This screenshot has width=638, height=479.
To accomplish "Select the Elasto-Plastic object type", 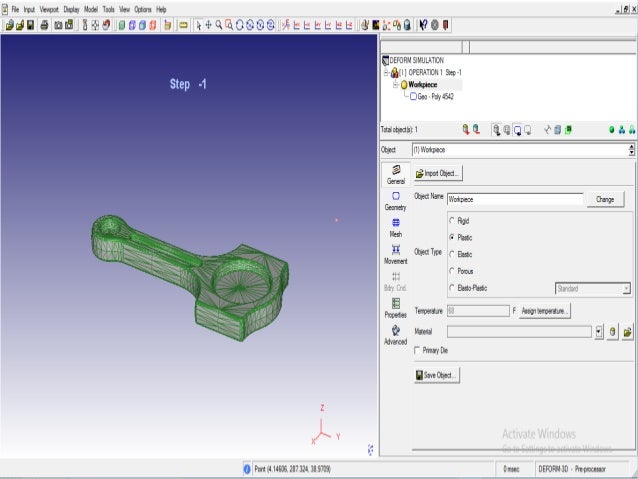I will tap(452, 288).
